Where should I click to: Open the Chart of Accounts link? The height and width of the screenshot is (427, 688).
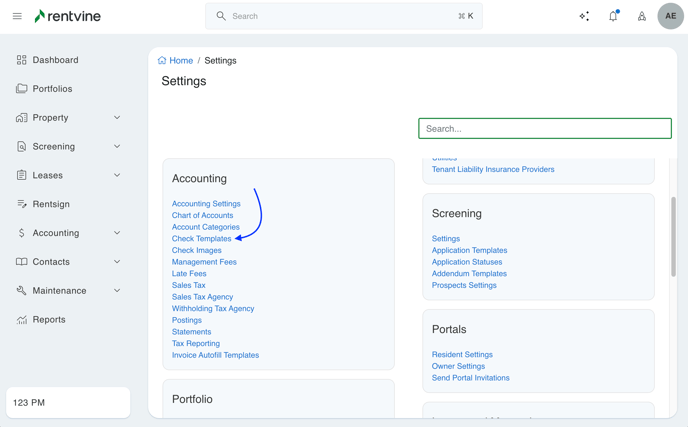tap(202, 215)
